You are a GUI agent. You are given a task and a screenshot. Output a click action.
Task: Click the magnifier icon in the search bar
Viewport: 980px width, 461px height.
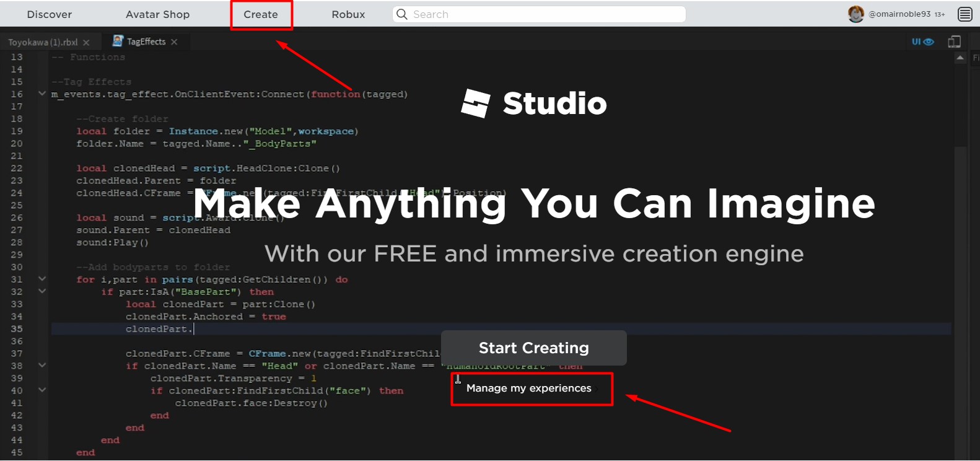402,14
